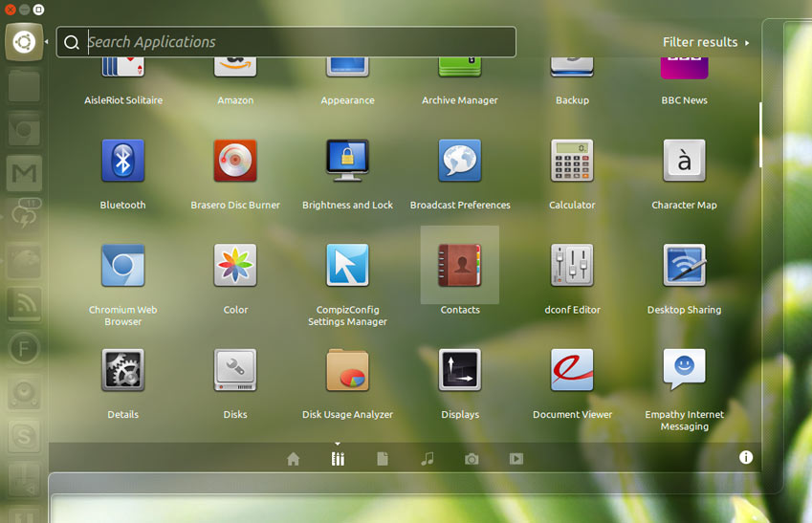Screen dimensions: 812x523
Task: Open Character Map
Action: coord(684,161)
